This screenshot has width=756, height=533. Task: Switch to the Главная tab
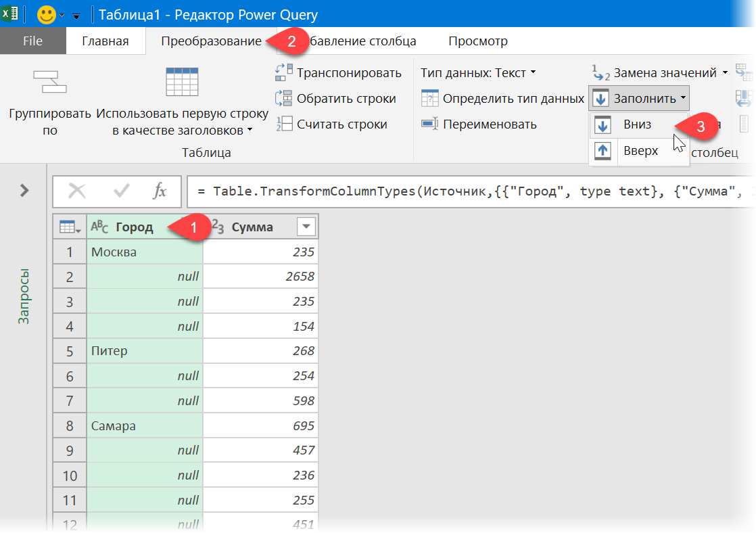pyautogui.click(x=105, y=41)
